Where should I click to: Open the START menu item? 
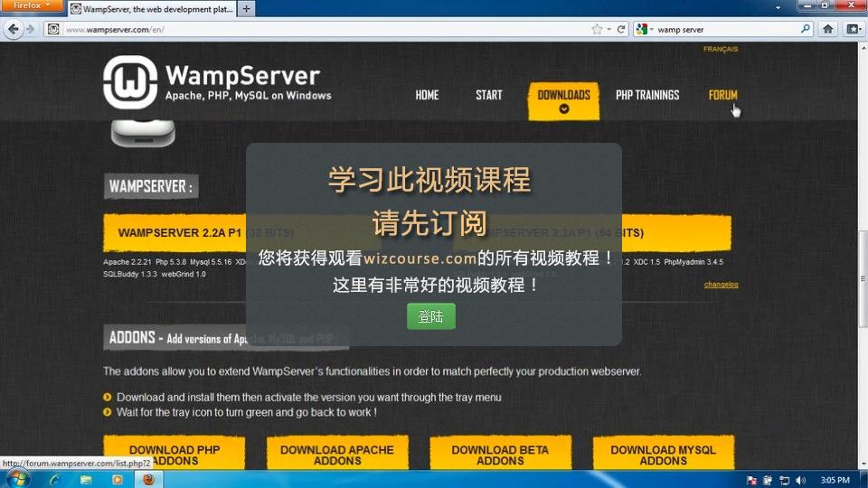(x=489, y=95)
